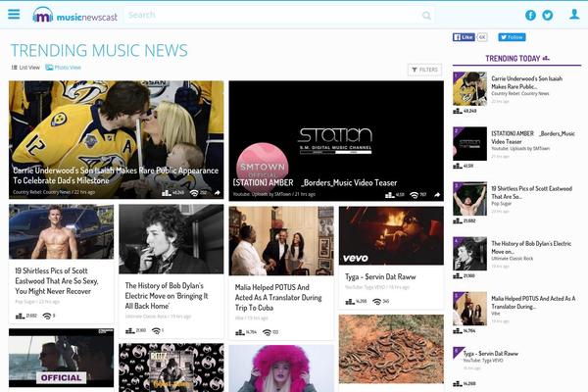Open the Carrie Underwood's Son Isaiah headline
The width and height of the screenshot is (588, 392).
[116, 175]
